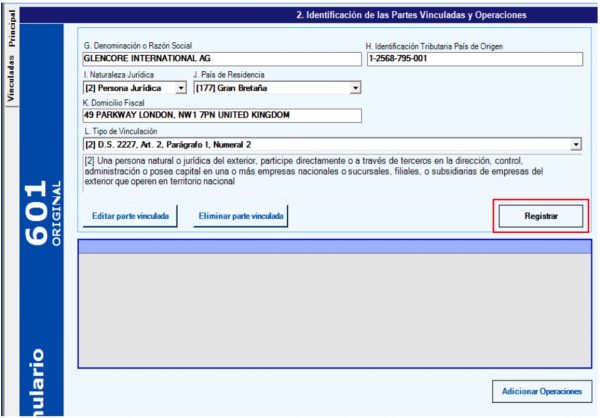Click the label G. Denominación o Razón Social
This screenshot has height=418, width=600.
[x=137, y=47]
